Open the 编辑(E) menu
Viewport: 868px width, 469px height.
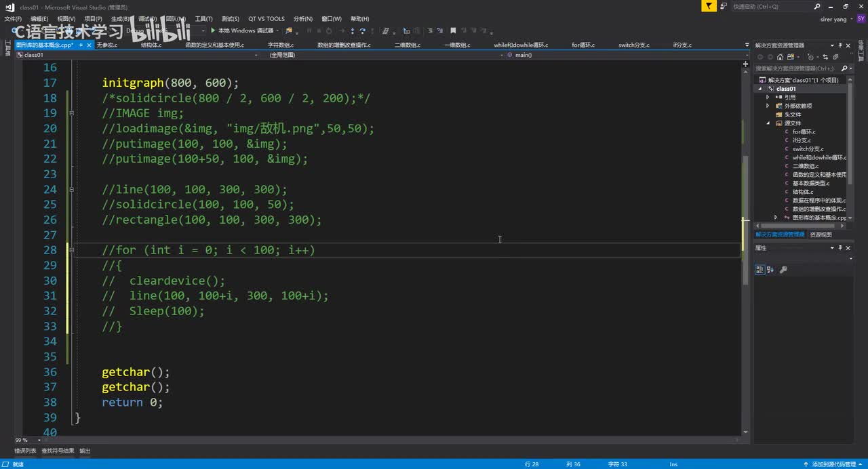[x=39, y=19]
